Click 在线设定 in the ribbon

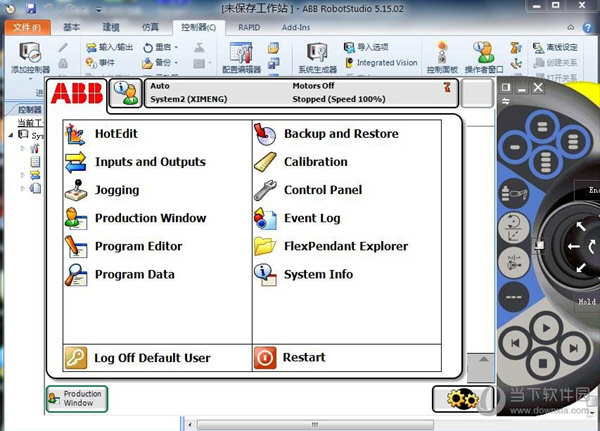point(556,47)
